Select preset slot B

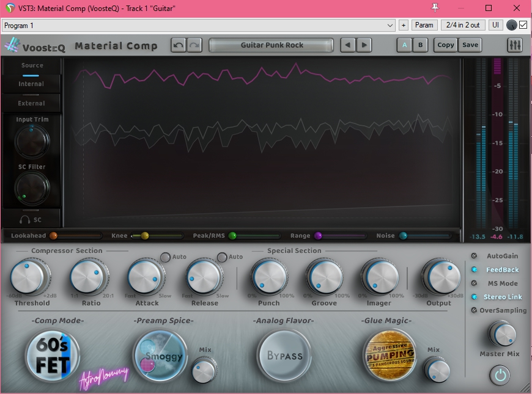click(x=420, y=45)
